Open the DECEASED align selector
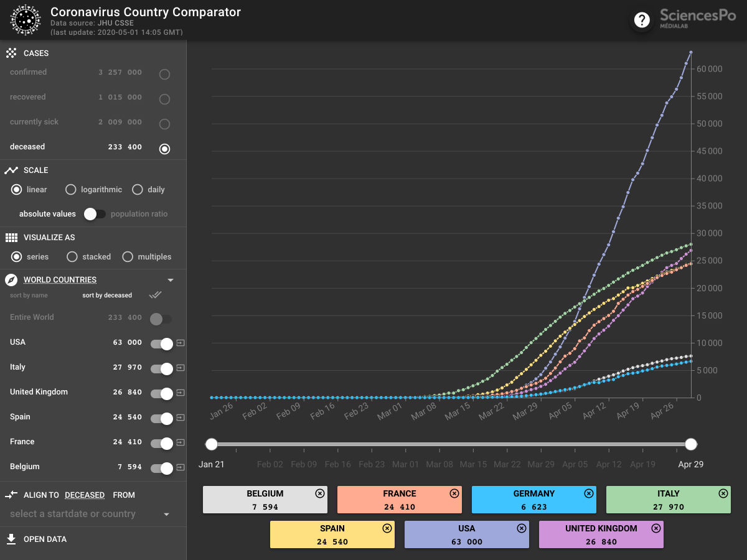The height and width of the screenshot is (560, 747). pyautogui.click(x=85, y=495)
